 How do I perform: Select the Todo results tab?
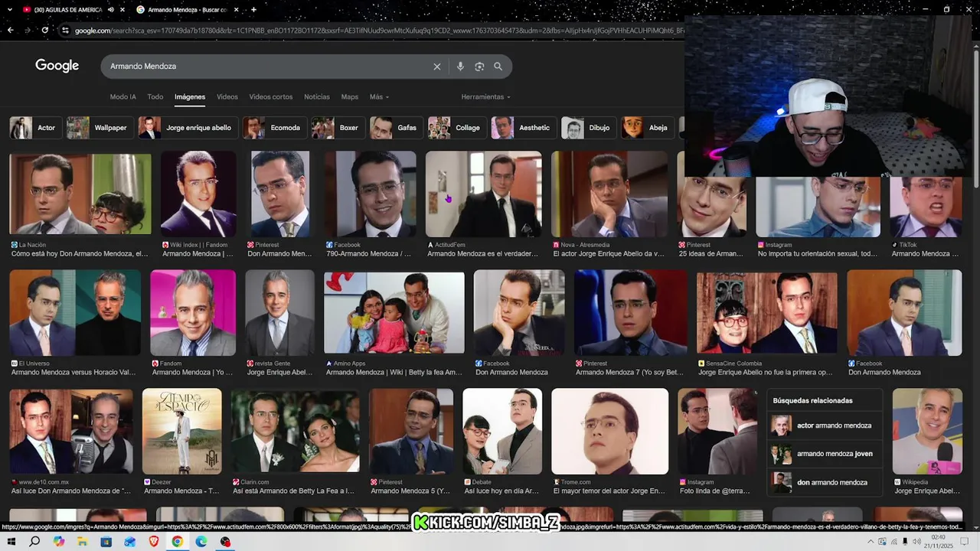(x=155, y=97)
